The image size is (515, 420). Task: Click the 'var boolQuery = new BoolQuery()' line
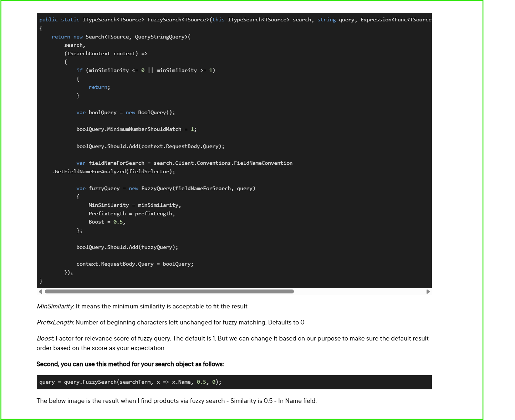[x=126, y=112]
